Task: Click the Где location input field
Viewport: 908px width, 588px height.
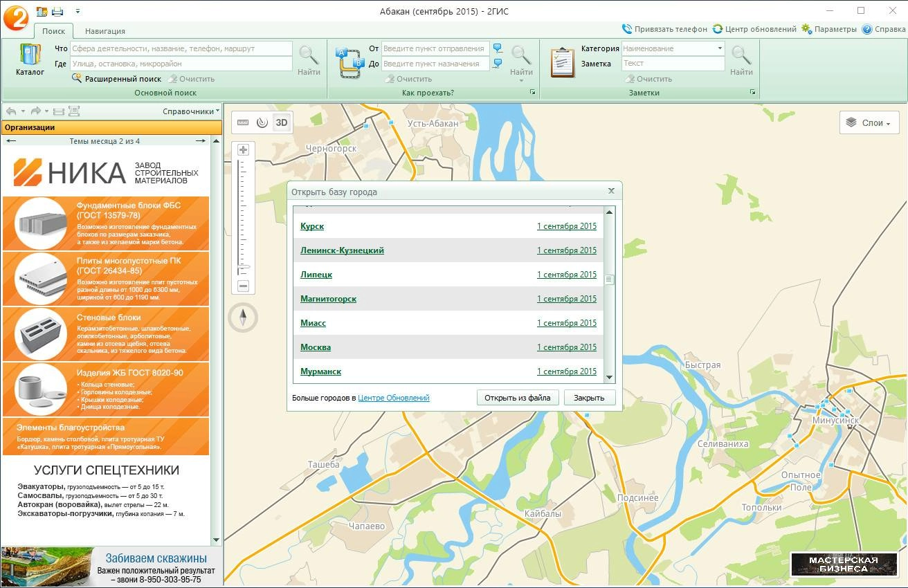Action: (x=181, y=64)
